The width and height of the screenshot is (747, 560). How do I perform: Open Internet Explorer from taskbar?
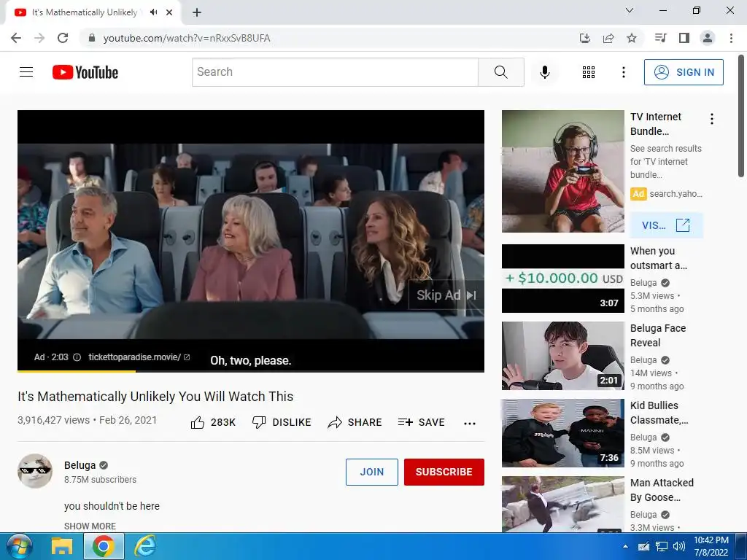coord(145,546)
